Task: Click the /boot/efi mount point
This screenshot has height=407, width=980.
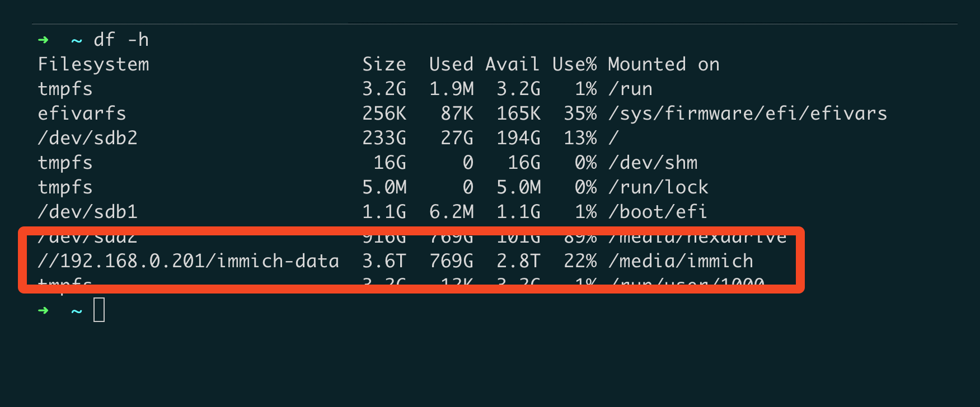Action: [x=658, y=212]
